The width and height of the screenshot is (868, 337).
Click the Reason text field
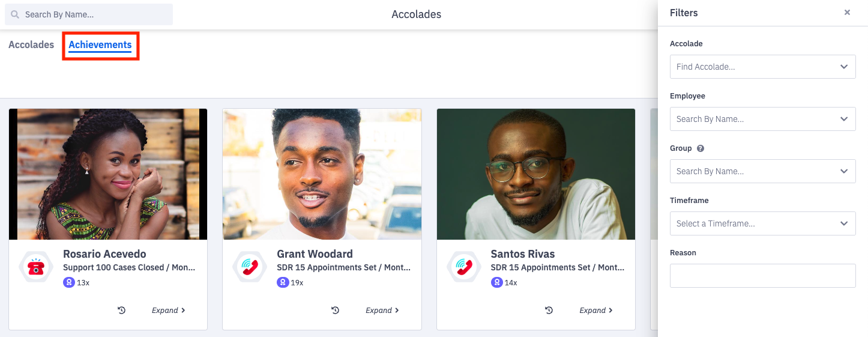(x=762, y=276)
